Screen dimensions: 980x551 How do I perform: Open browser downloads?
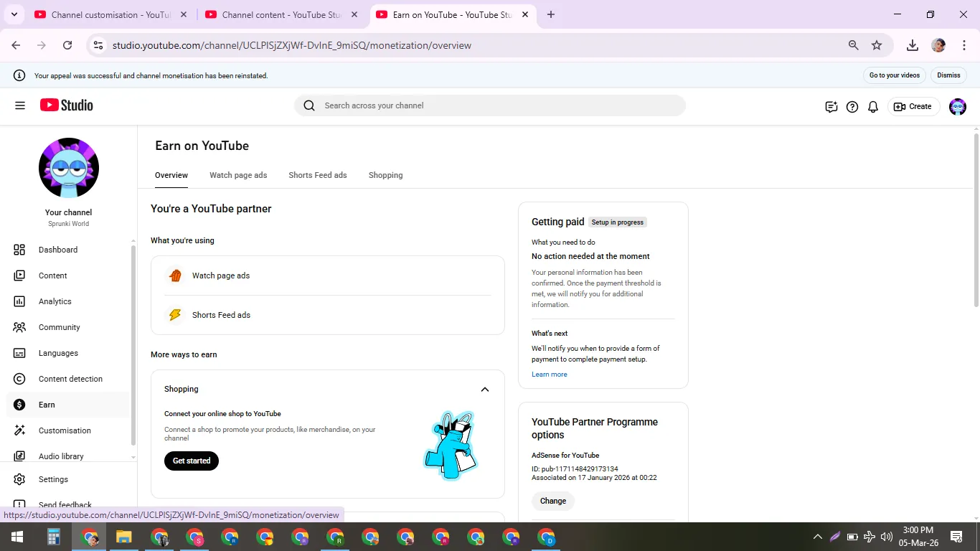point(913,45)
